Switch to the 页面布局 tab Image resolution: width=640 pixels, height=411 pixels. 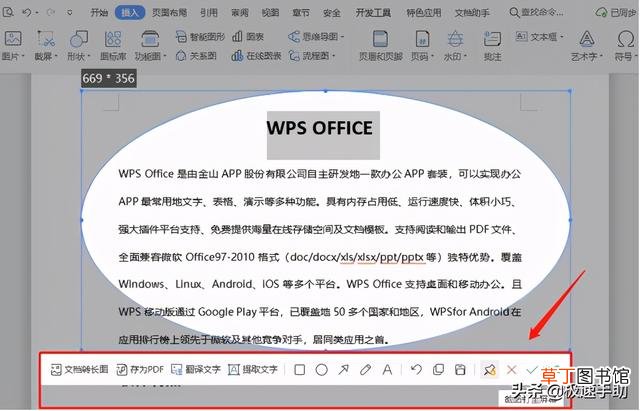tap(169, 13)
